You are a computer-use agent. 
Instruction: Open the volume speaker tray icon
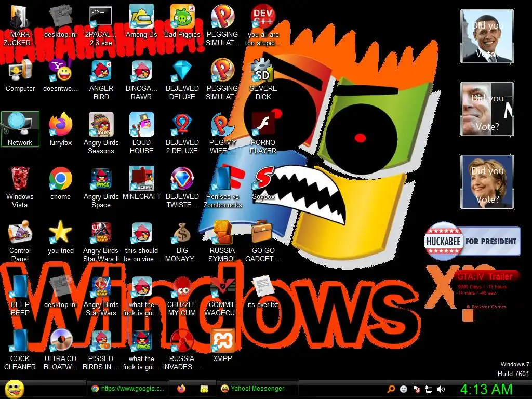tap(441, 389)
